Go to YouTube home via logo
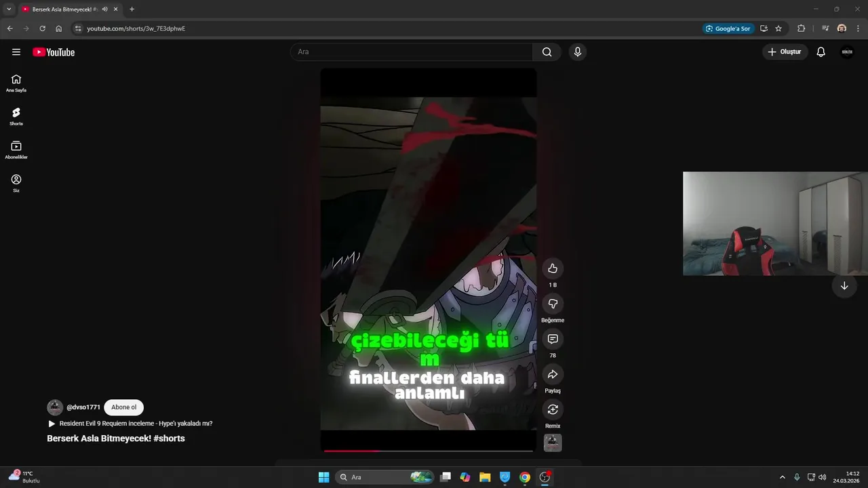 click(54, 52)
